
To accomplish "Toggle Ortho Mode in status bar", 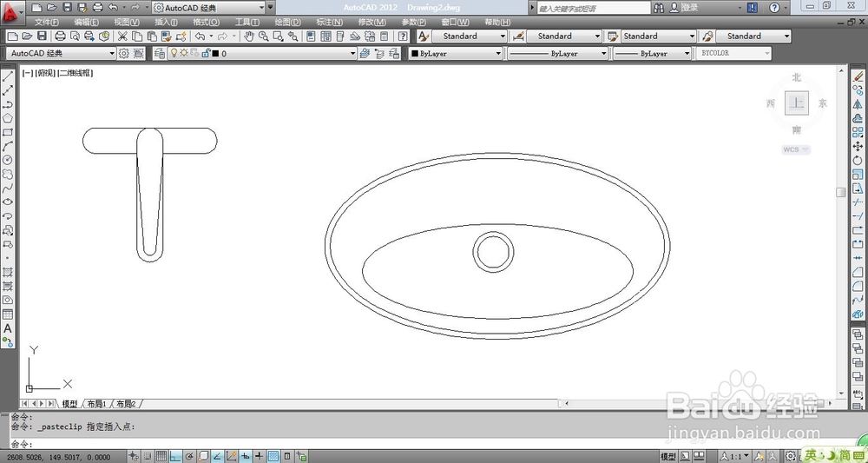I will 175,456.
